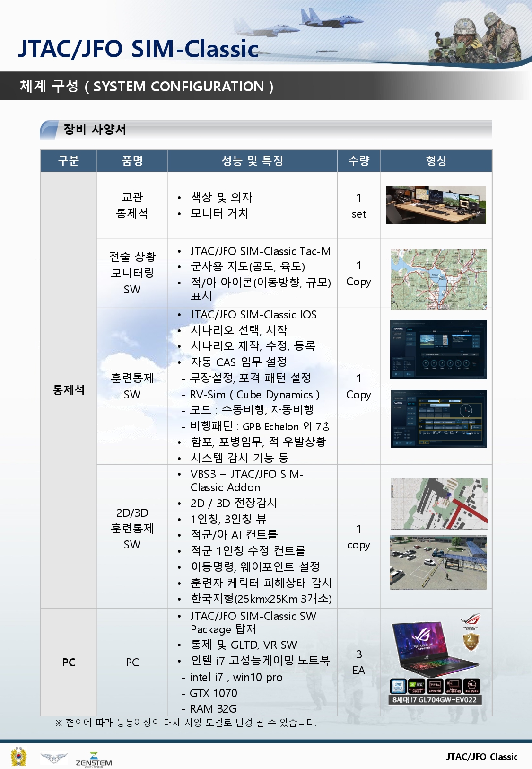Click '시스템 감시 기능 등' bullet
The width and height of the screenshot is (532, 769).
[239, 458]
